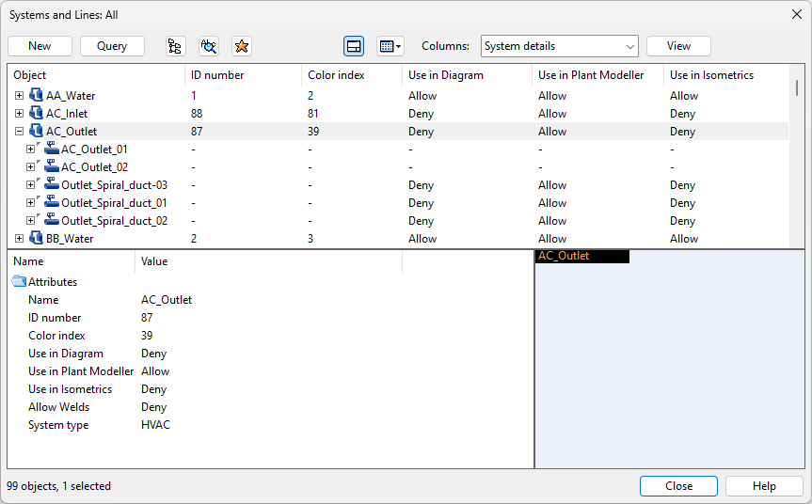Click the Attributes folder icon
The image size is (812, 504).
pos(19,281)
